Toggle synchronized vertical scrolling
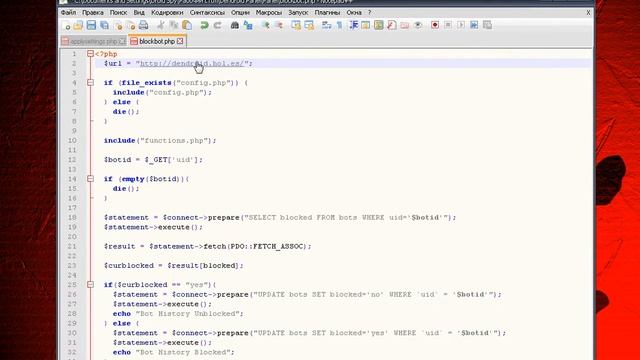 (x=296, y=25)
